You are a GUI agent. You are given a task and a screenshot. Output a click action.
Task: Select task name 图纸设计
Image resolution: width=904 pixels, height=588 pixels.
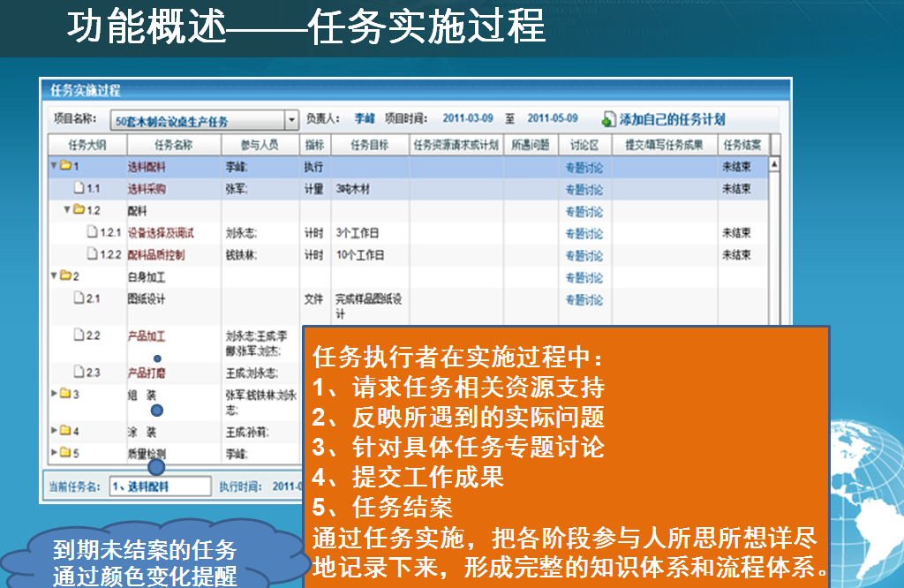point(147,298)
